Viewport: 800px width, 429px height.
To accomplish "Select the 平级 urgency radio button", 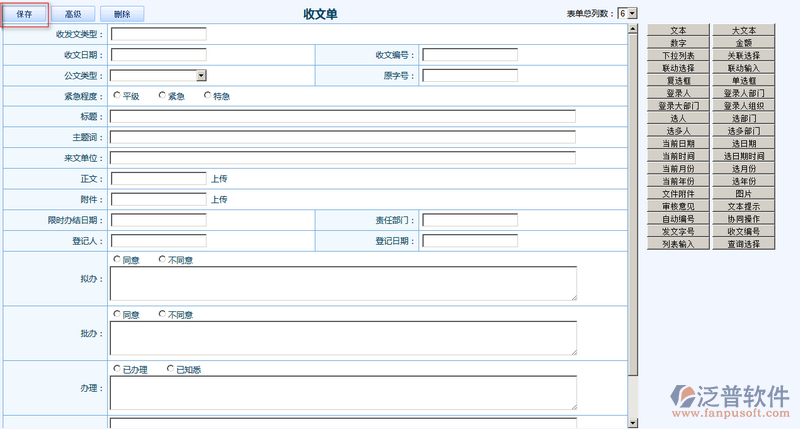I will coord(117,96).
